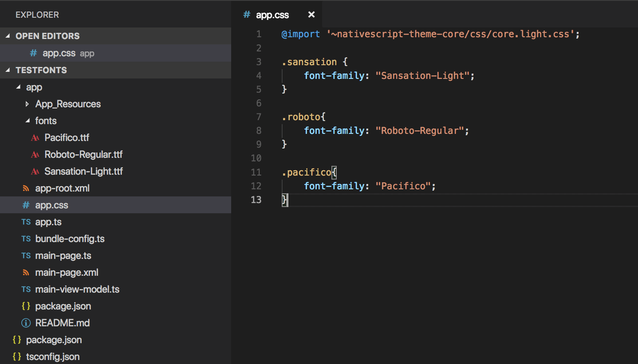Image resolution: width=638 pixels, height=364 pixels.
Task: Click the XML icon beside main-page.xml
Action: 26,272
